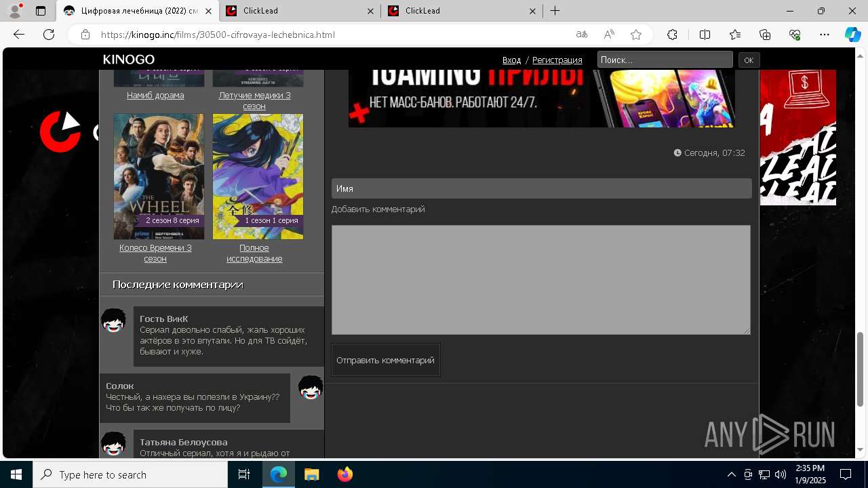Focus the Поиск search field
868x488 pixels.
coord(665,60)
